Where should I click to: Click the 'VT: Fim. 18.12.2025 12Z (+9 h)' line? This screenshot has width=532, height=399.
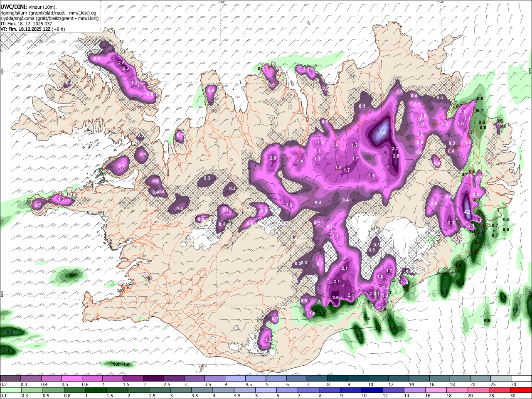pyautogui.click(x=33, y=29)
